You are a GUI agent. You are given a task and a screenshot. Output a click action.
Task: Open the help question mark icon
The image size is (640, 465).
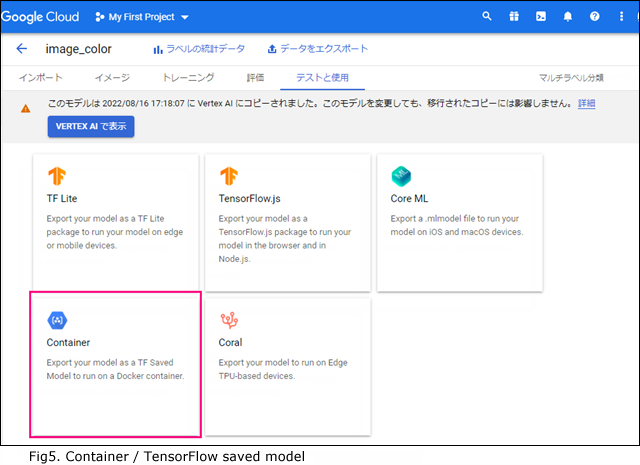click(595, 16)
